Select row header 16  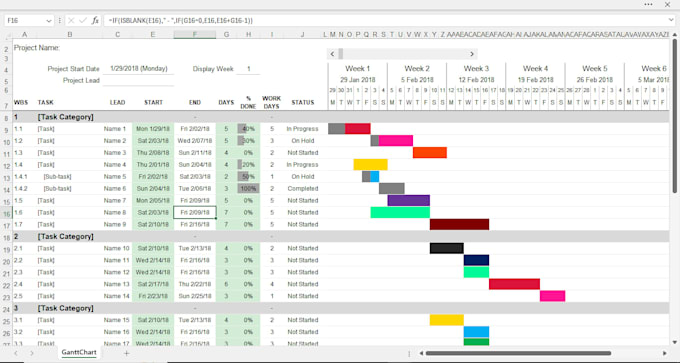7,213
